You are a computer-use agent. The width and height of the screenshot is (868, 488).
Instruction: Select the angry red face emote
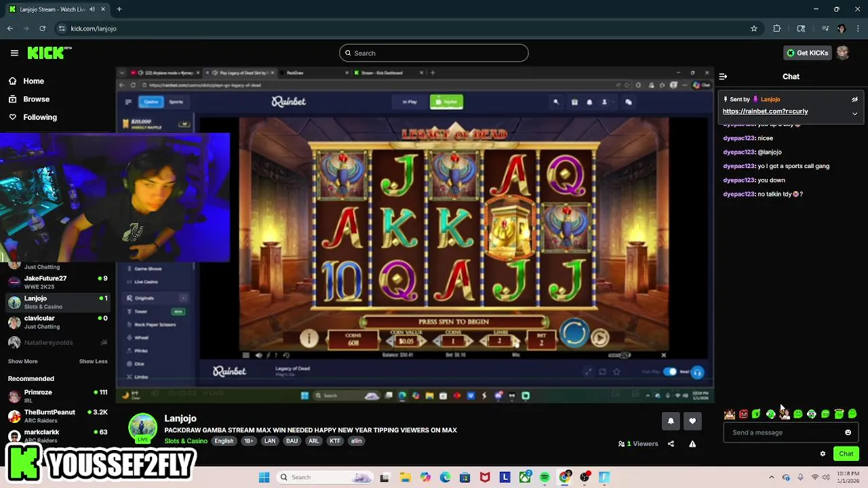tap(743, 414)
